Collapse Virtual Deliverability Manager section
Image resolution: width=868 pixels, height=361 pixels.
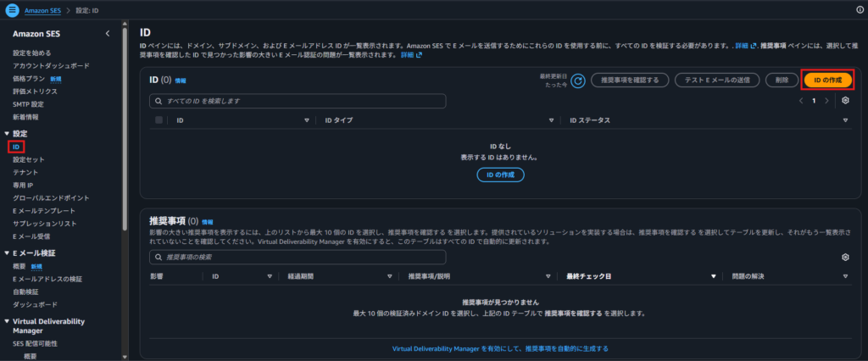7,321
